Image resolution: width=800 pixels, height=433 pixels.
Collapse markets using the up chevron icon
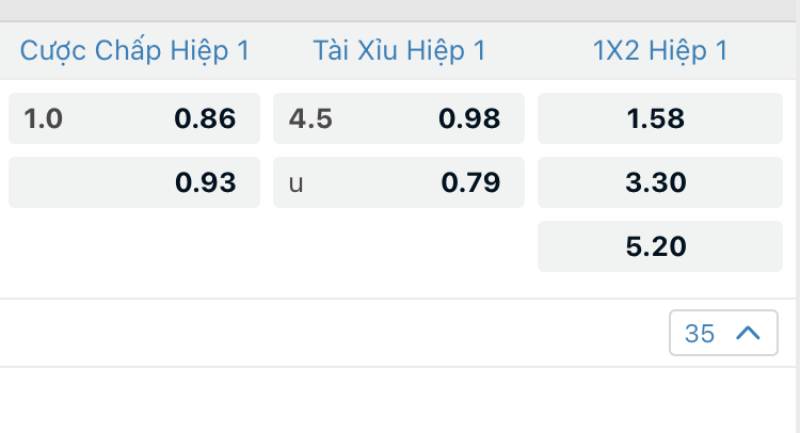point(748,333)
